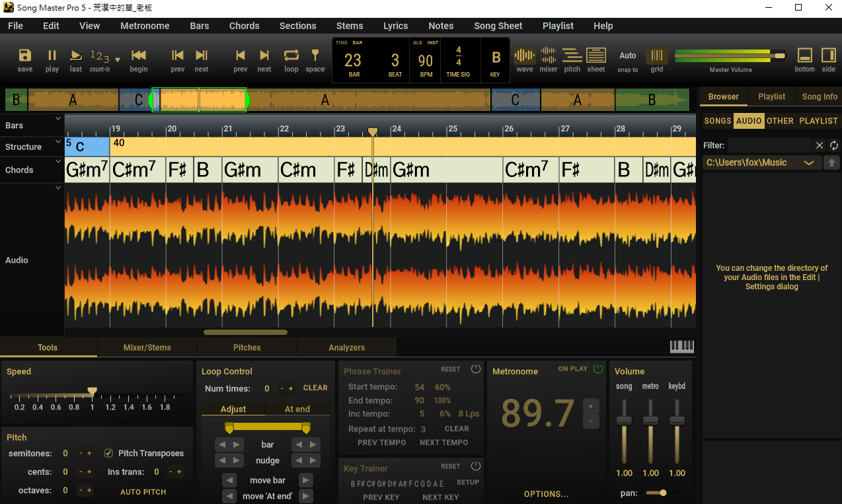Click the save icon in toolbar
842x504 pixels.
point(25,55)
